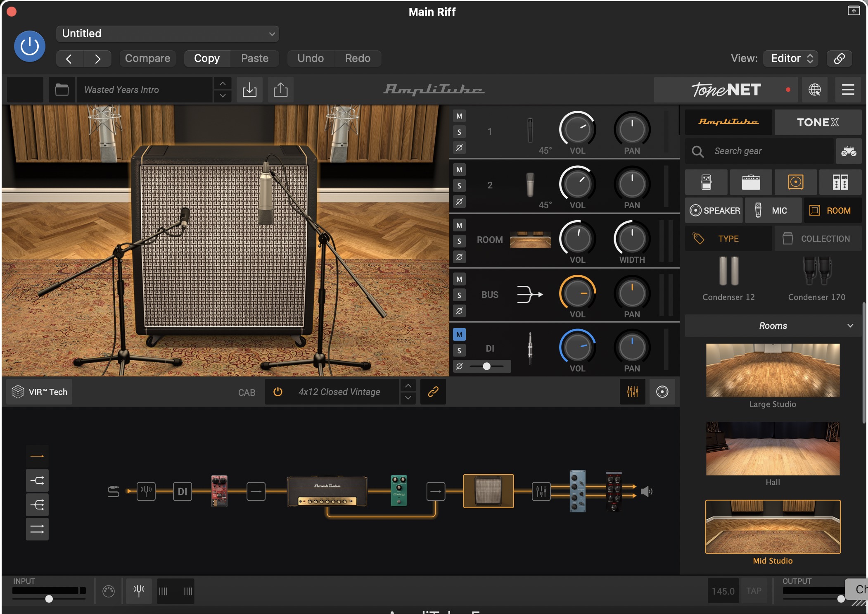
Task: Click the globe web icon
Action: 814,90
